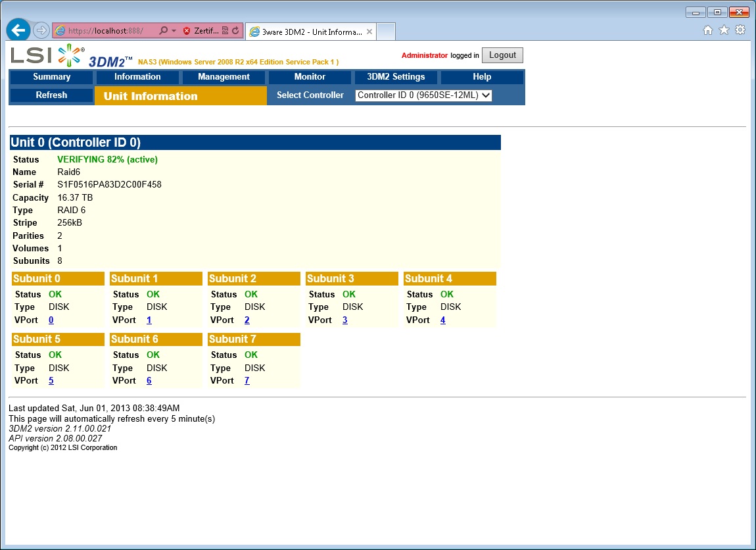The image size is (756, 550).
Task: Click the 'Unit 0 (Controller ID 0)' heading
Action: click(76, 142)
